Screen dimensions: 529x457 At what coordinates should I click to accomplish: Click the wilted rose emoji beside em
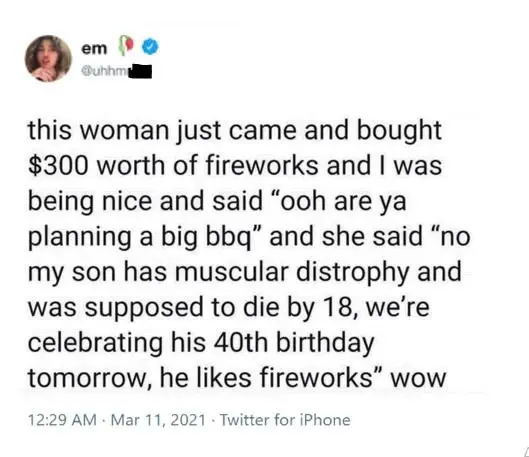[125, 47]
